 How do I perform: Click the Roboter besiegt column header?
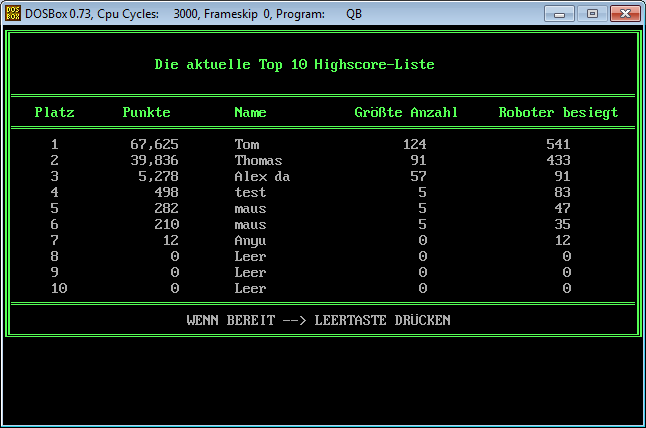coord(558,112)
